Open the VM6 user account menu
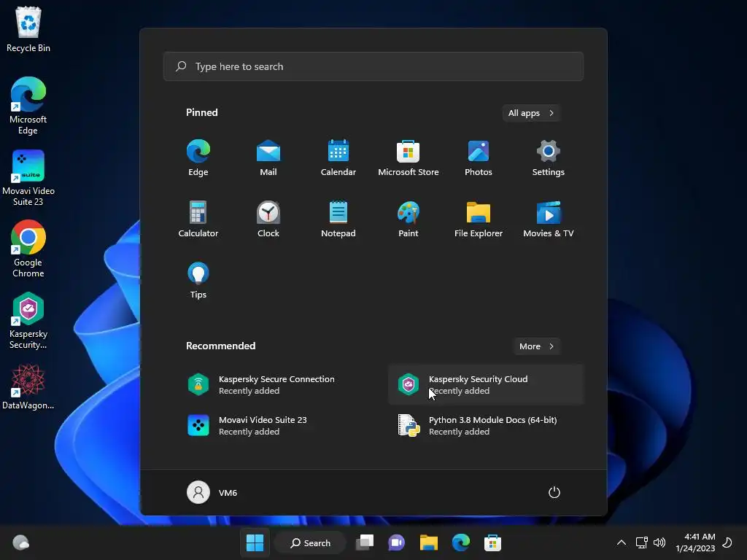This screenshot has height=560, width=747. point(212,492)
